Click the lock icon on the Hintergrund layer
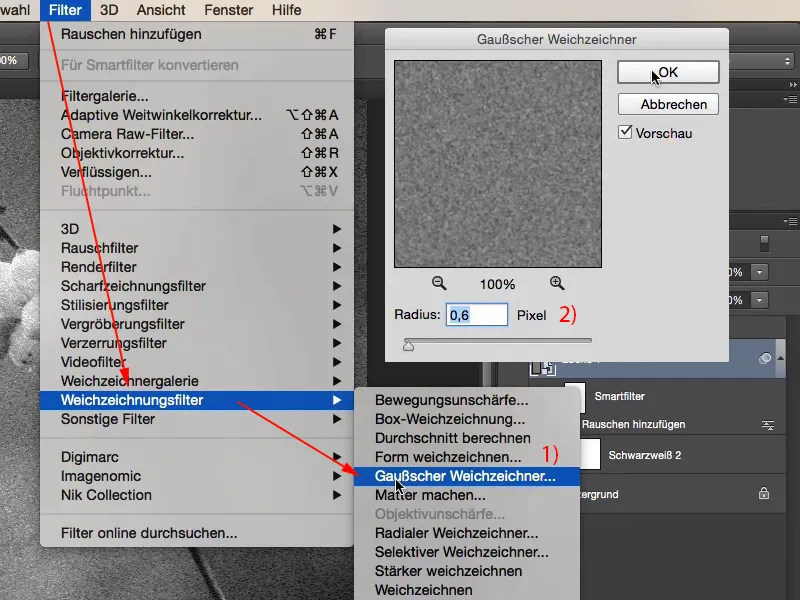800x600 pixels. point(764,493)
